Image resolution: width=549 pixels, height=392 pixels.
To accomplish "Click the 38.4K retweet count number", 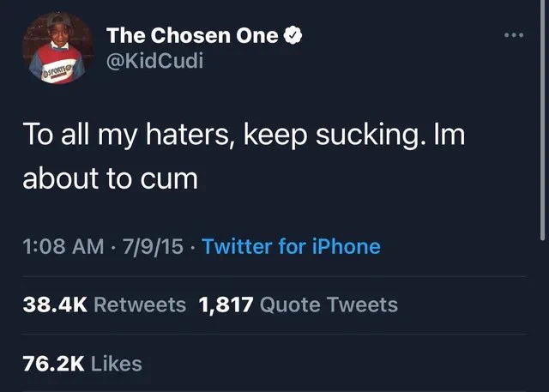I will 53,304.
